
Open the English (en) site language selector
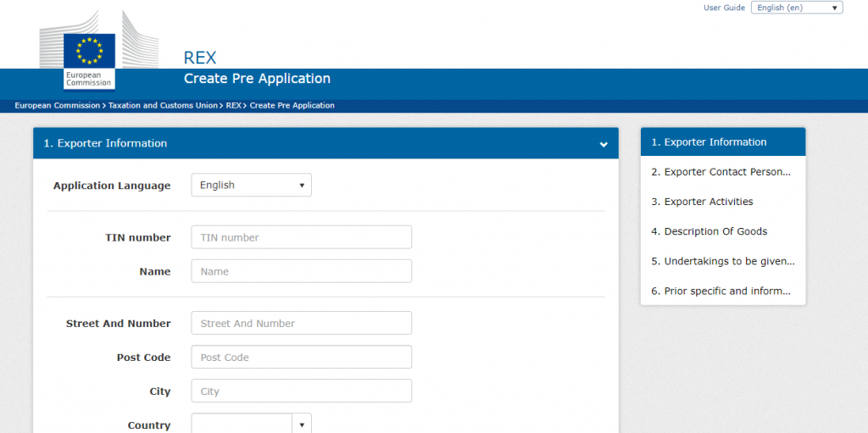click(796, 8)
